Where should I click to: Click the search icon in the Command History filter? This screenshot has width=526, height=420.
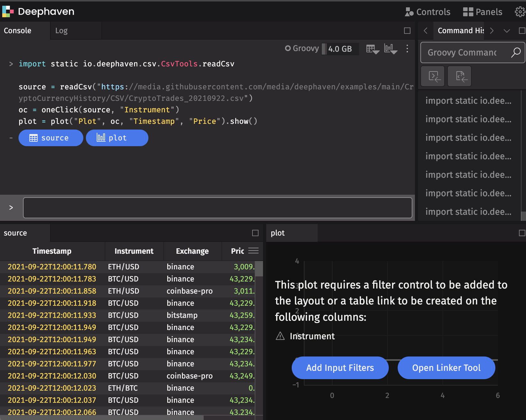pyautogui.click(x=515, y=53)
